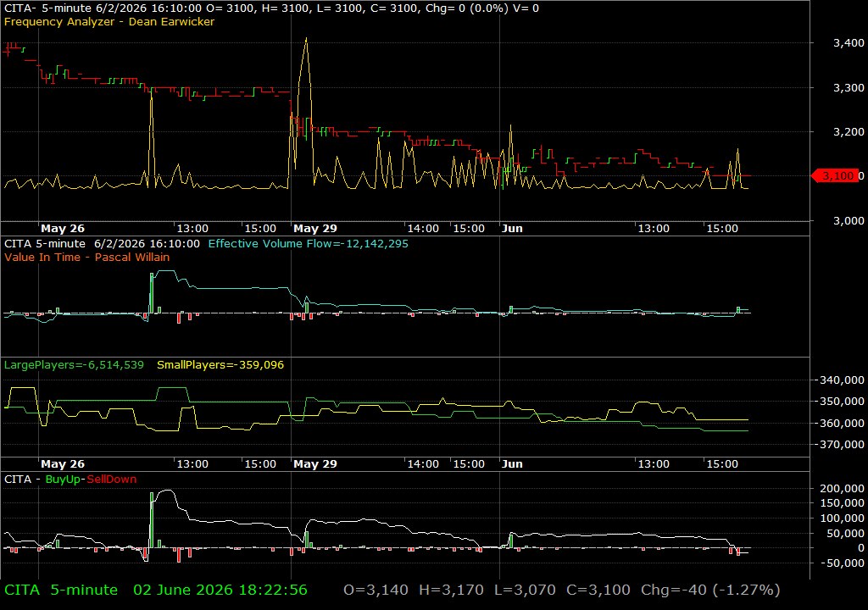
Task: Click the LargePlayers=-6,514,539 legend
Action: pyautogui.click(x=74, y=365)
